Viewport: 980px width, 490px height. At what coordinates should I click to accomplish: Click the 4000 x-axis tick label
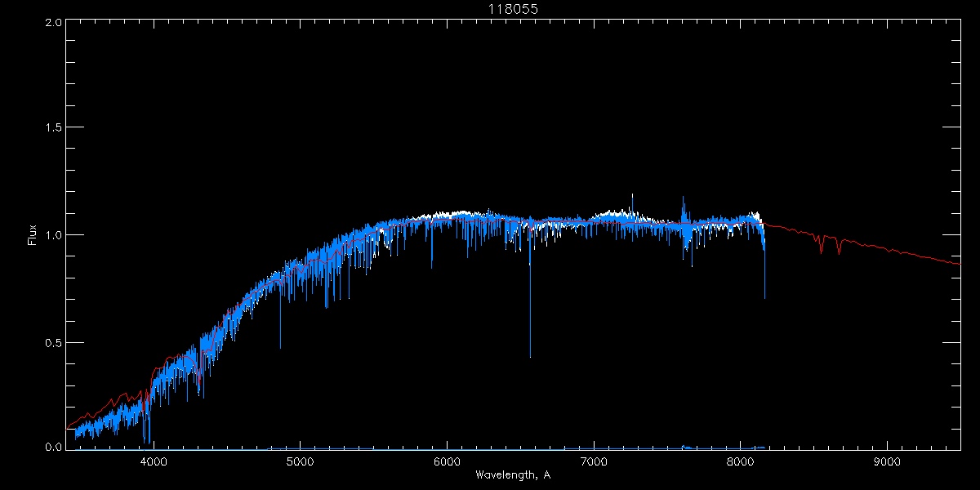tap(154, 461)
